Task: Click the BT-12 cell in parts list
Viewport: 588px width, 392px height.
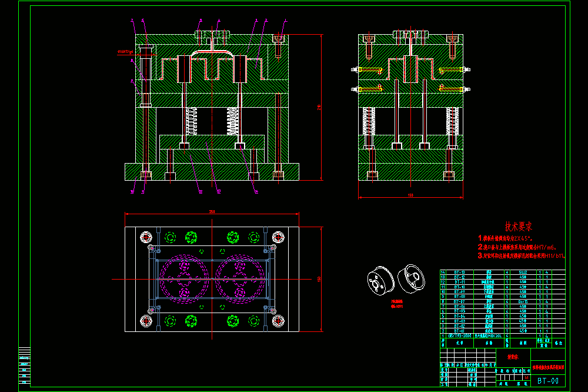Action: (x=460, y=277)
